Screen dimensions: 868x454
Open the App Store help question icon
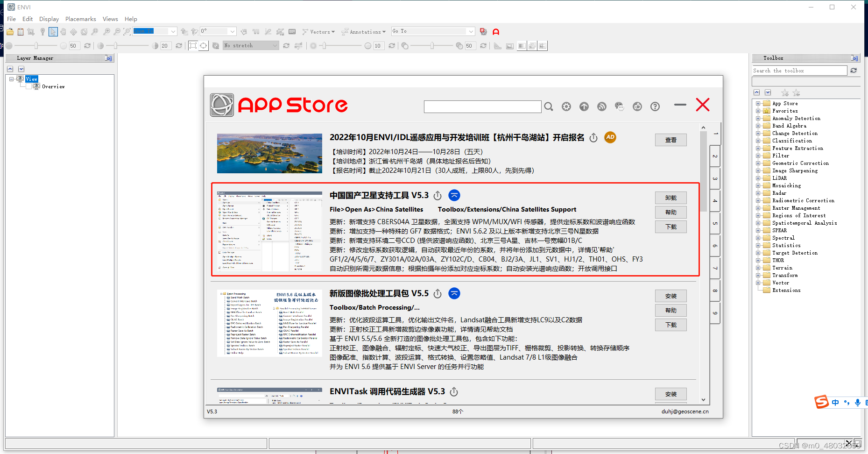pos(655,106)
